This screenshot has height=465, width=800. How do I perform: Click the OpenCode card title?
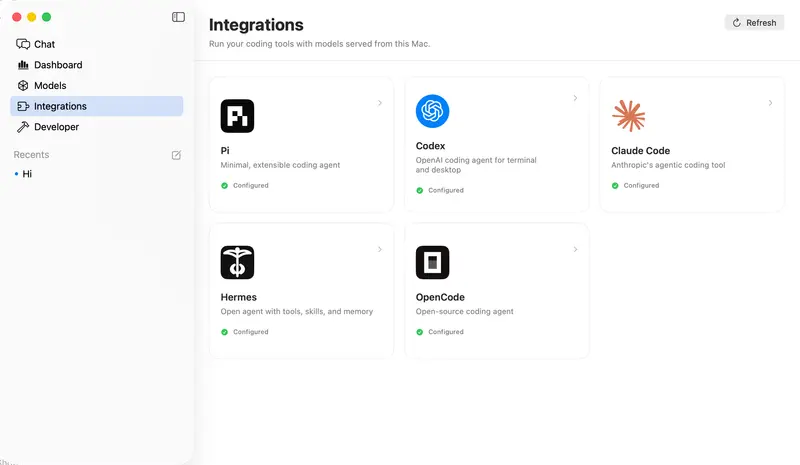coord(440,298)
